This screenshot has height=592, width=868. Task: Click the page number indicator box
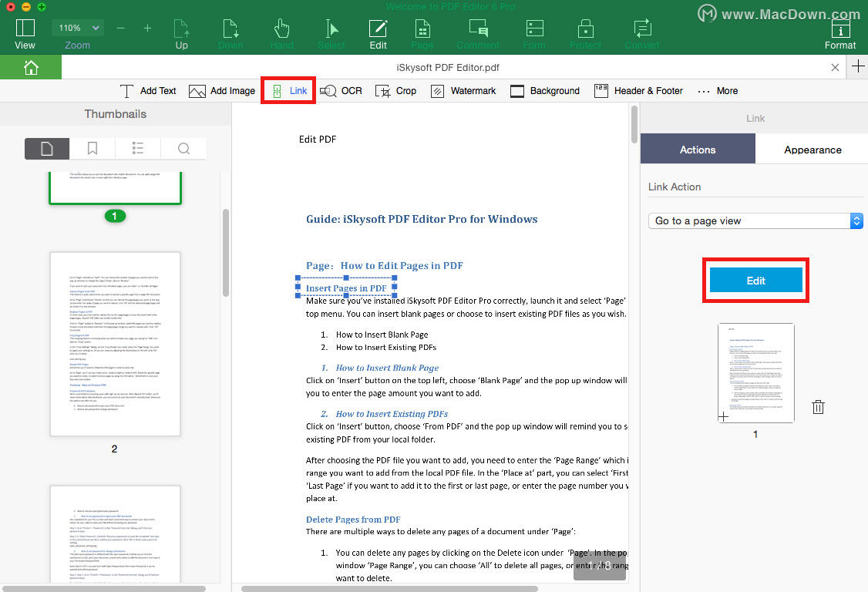(600, 566)
